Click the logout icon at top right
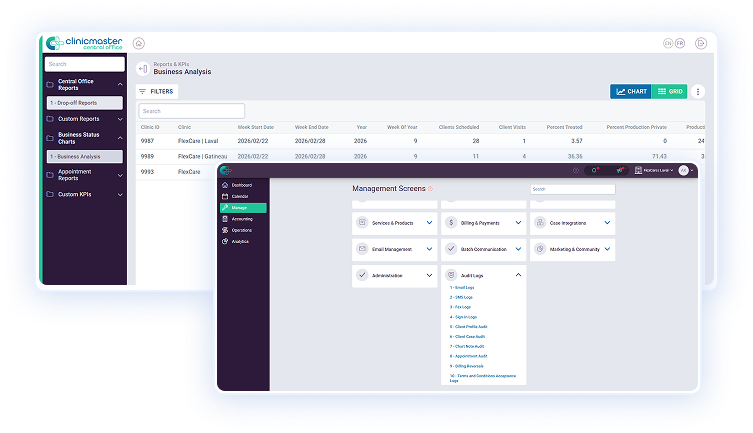The height and width of the screenshot is (433, 753). tap(700, 43)
